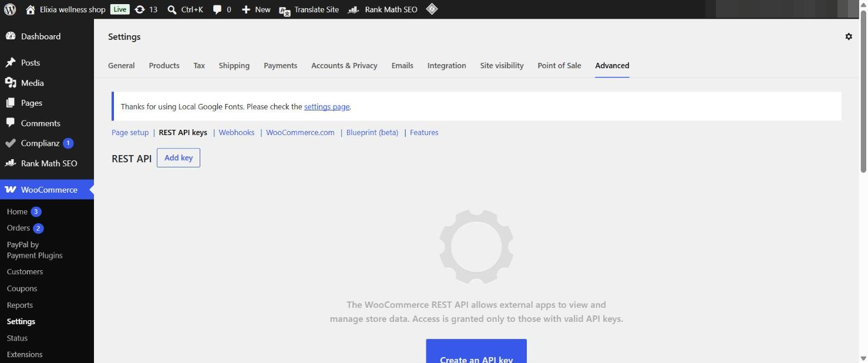
Task: Click the Rank Math SEO sidebar icon
Action: pos(11,163)
